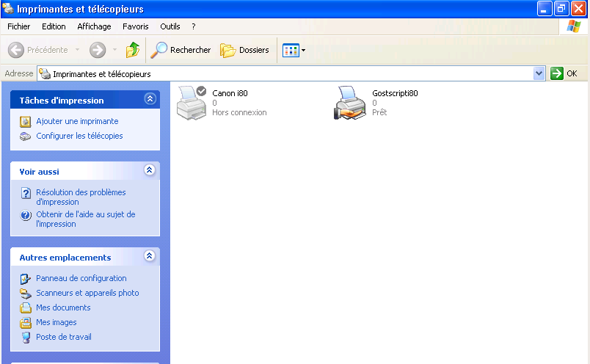Open the Forward history dropdown arrow
This screenshot has height=364, width=590.
coord(114,50)
